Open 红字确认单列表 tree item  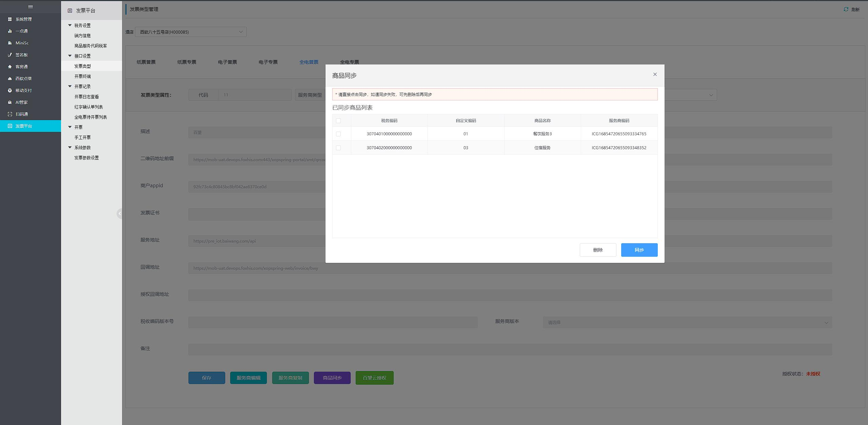pyautogui.click(x=89, y=107)
